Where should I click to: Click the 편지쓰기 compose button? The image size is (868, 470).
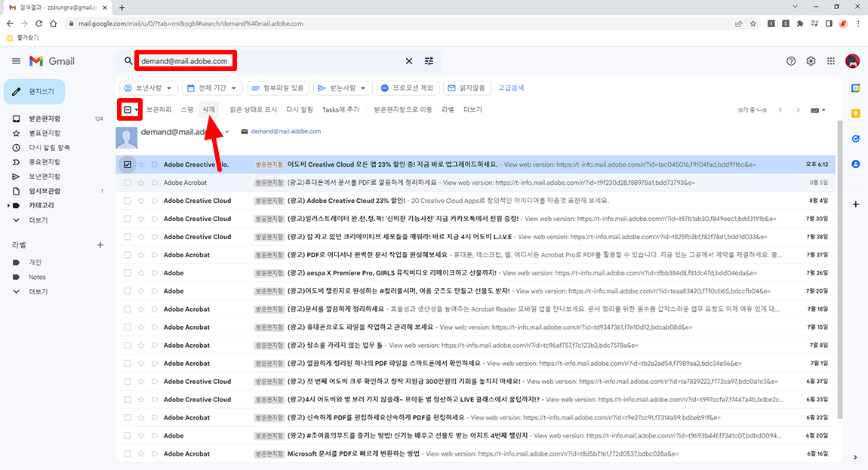click(34, 91)
